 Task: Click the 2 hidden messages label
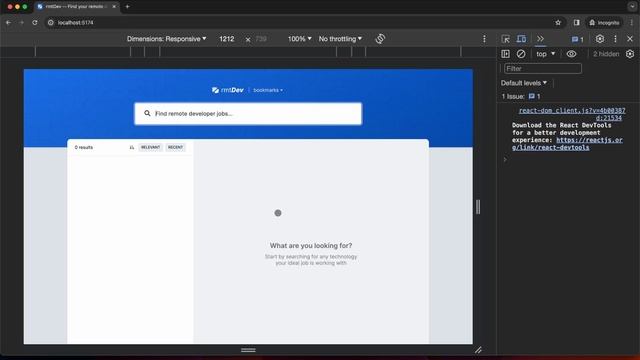tap(606, 54)
